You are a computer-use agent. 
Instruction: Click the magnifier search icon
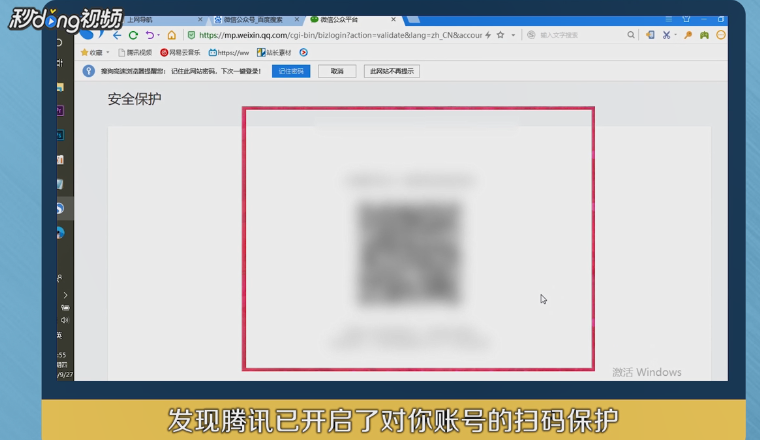click(x=631, y=35)
